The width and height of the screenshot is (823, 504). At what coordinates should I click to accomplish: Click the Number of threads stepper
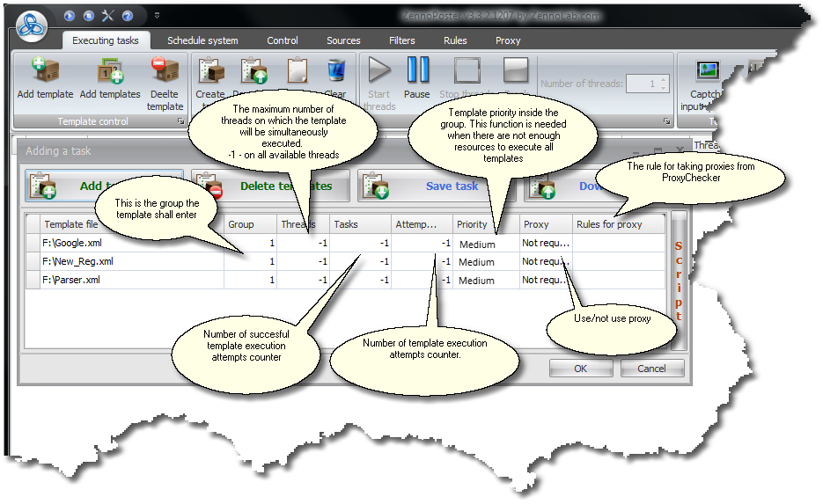point(664,84)
